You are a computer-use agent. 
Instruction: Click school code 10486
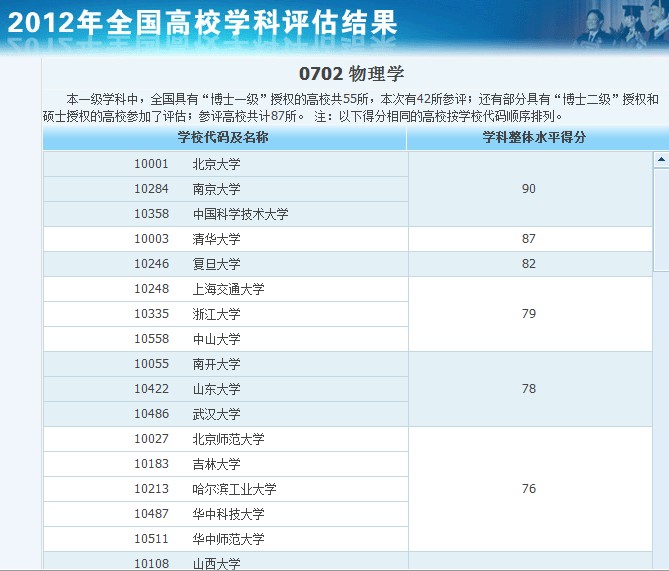pyautogui.click(x=151, y=414)
